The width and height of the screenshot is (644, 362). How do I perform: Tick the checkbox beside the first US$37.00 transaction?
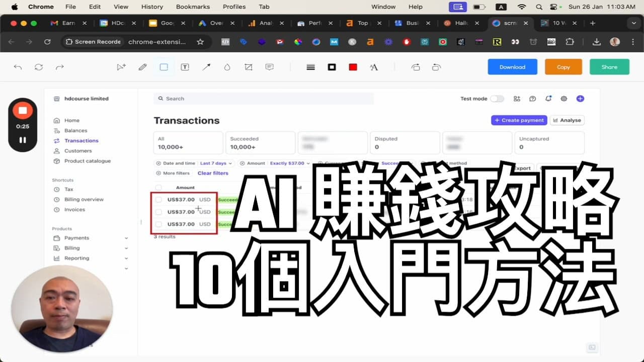(x=158, y=199)
